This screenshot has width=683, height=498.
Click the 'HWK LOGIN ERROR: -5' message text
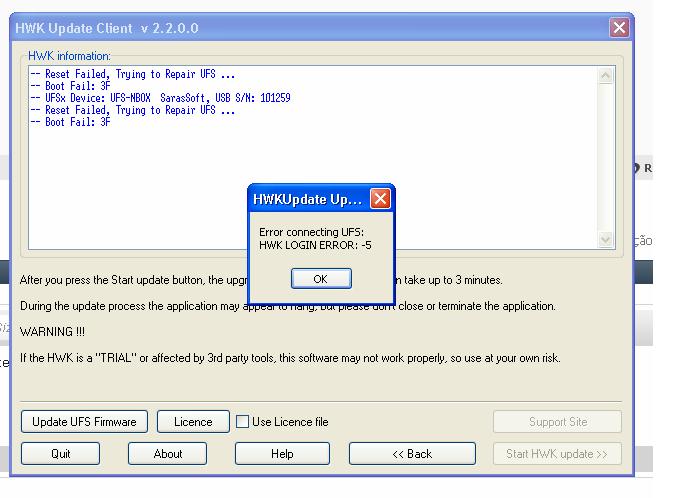pos(315,245)
